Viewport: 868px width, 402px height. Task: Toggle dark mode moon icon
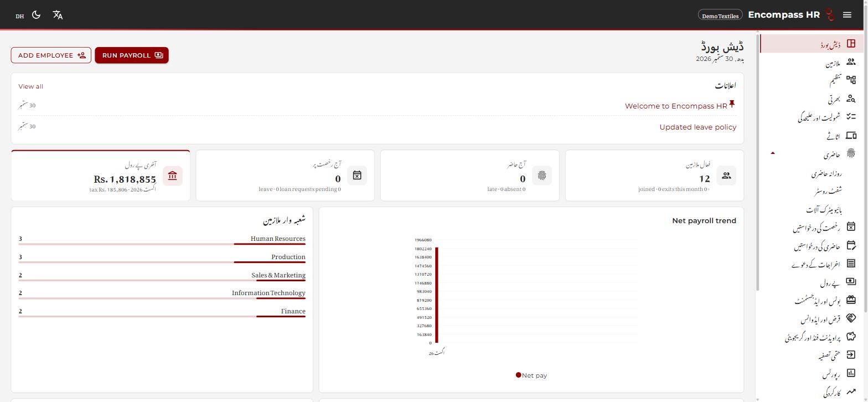coord(37,15)
